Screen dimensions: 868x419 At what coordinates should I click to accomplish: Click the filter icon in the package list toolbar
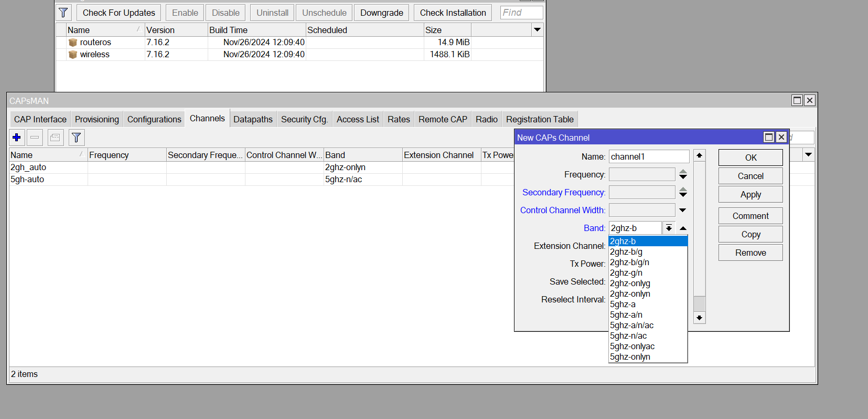coord(63,13)
